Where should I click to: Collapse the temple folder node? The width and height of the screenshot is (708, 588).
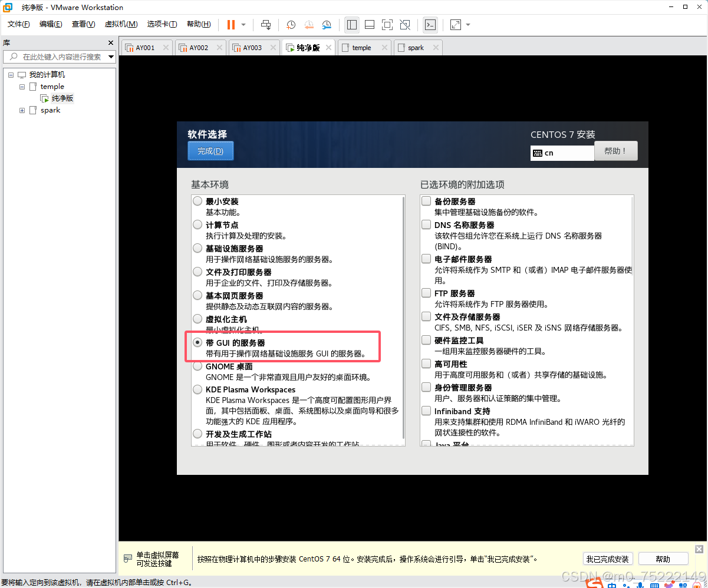22,87
